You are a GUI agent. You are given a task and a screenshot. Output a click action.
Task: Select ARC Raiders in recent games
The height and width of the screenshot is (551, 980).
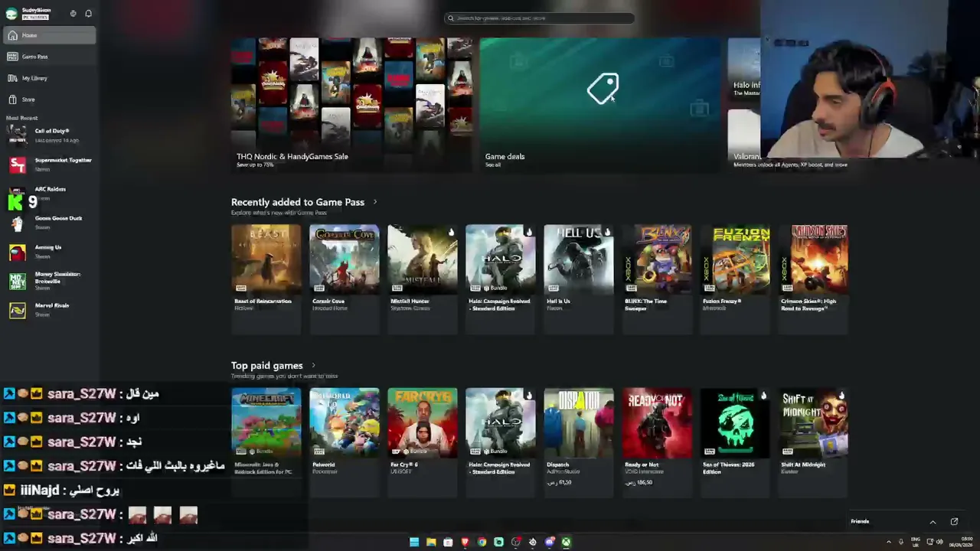point(50,193)
